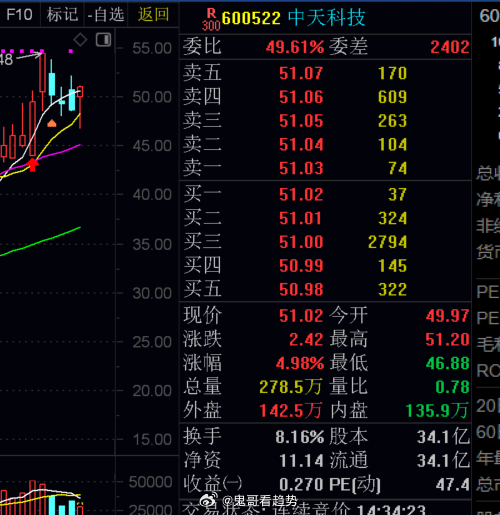Viewport: 500px width, 515px height.
Task: Click the 现价 current price 51.02
Action: (301, 316)
